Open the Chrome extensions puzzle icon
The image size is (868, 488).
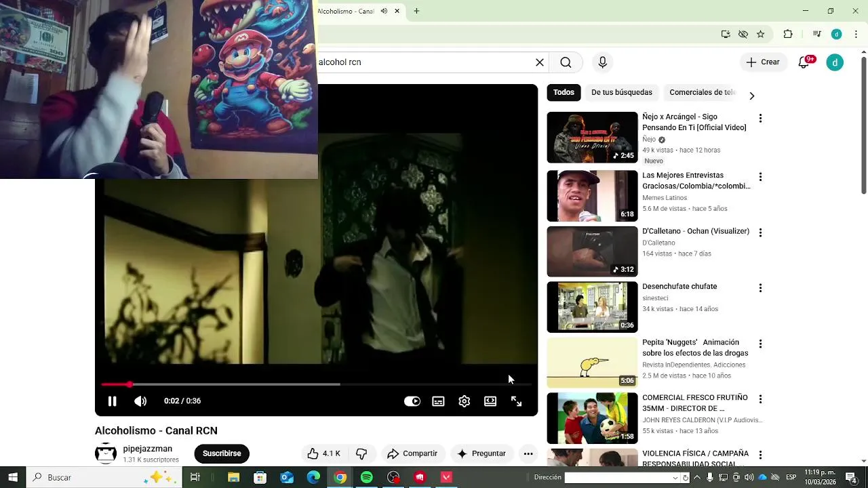pos(788,34)
